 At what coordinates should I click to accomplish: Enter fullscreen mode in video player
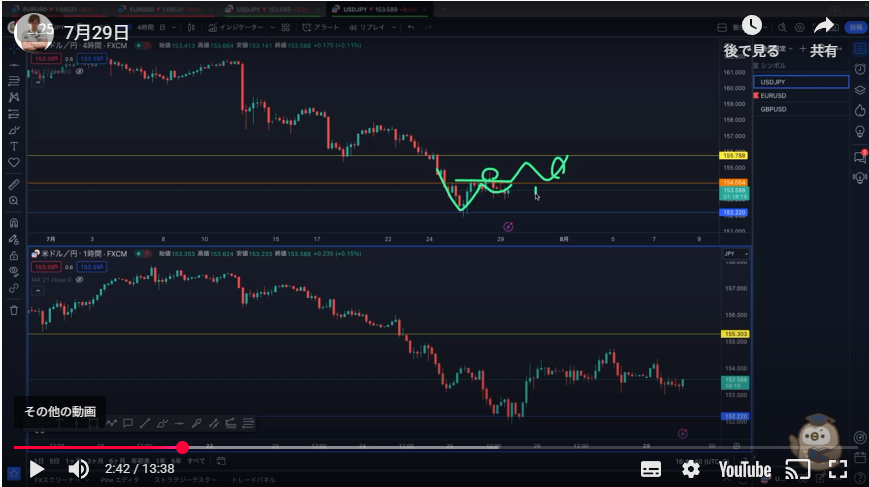click(838, 469)
